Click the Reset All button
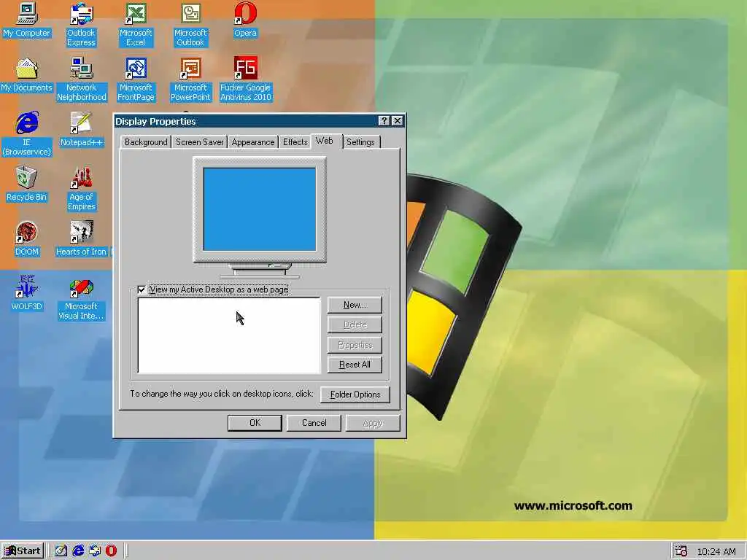This screenshot has width=747, height=560. click(355, 365)
